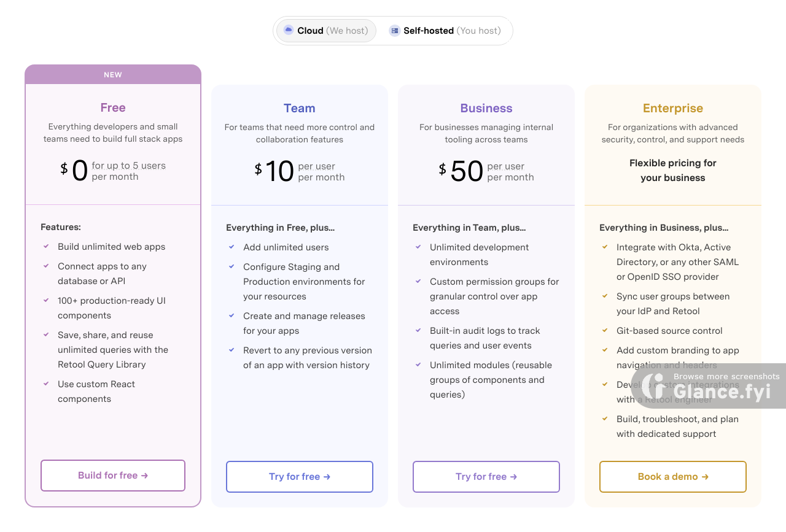
Task: Select the Team plan heading
Action: (x=299, y=108)
